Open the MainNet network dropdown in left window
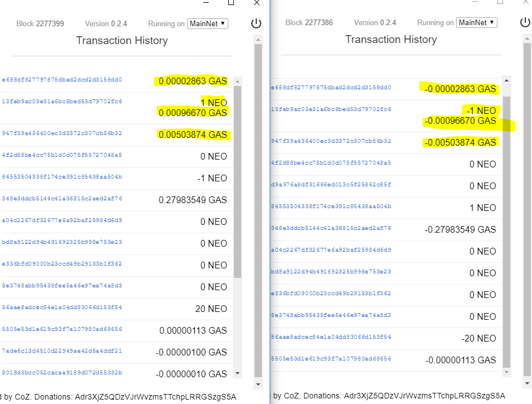The width and height of the screenshot is (532, 404). click(x=207, y=23)
